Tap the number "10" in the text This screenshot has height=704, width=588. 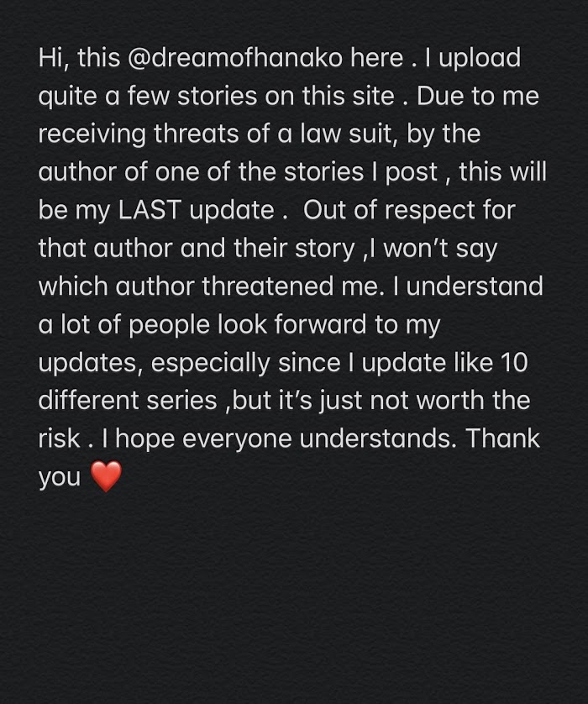point(522,362)
